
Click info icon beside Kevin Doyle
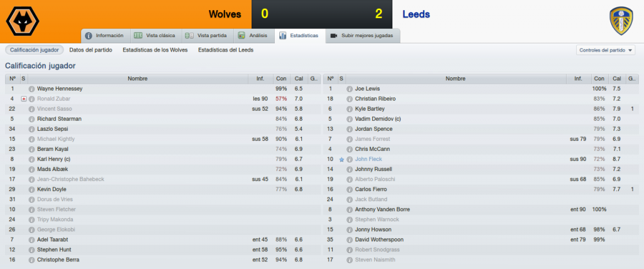(31, 189)
